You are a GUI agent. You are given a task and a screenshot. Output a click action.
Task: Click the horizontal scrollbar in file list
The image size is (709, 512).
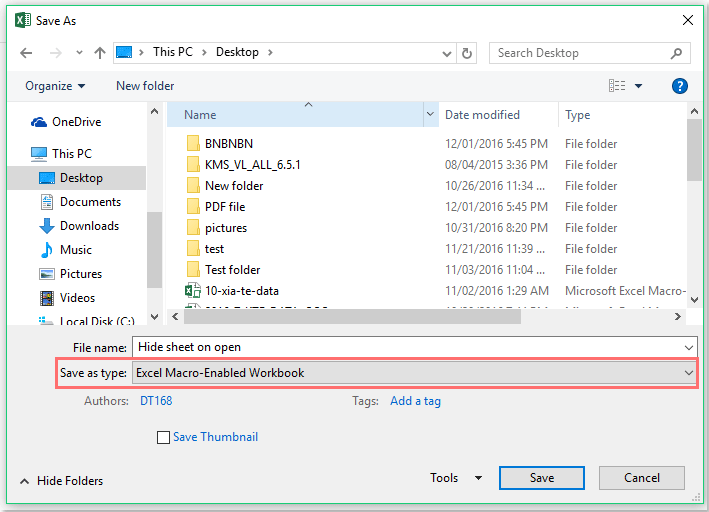click(x=352, y=317)
